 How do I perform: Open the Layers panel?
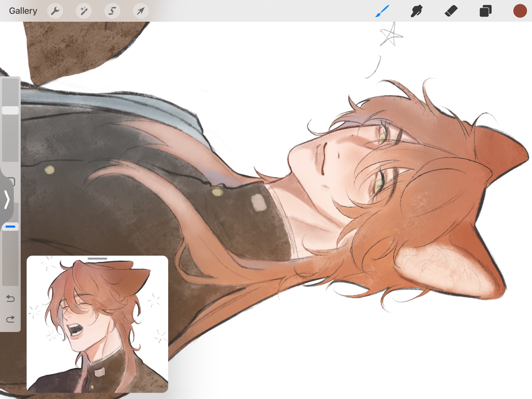pyautogui.click(x=485, y=11)
